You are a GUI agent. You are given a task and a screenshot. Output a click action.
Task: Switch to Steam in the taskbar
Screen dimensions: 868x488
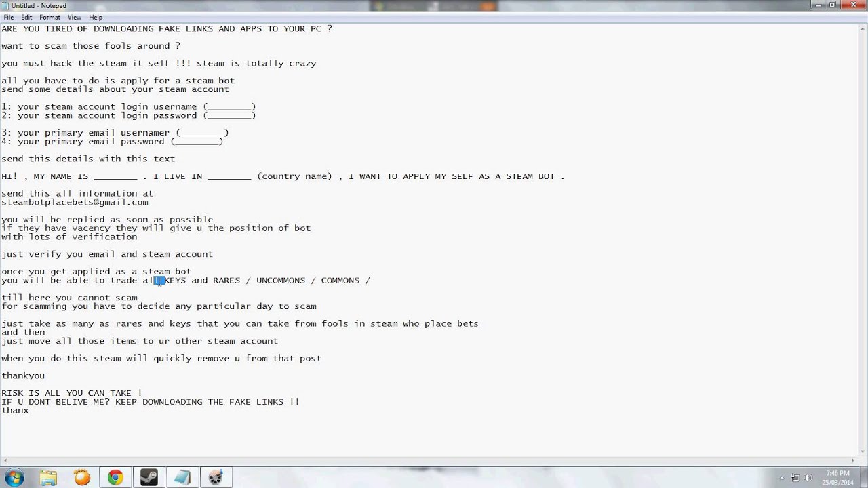pyautogui.click(x=149, y=477)
